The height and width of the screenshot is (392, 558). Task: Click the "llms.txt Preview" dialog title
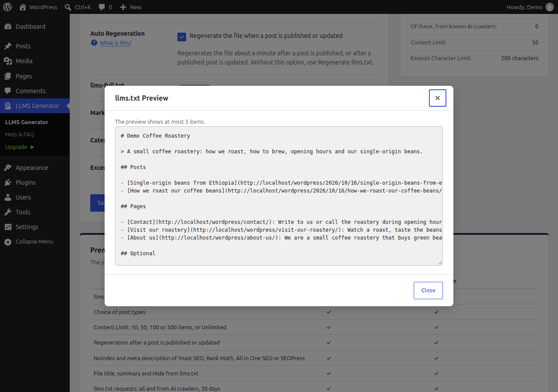[142, 98]
